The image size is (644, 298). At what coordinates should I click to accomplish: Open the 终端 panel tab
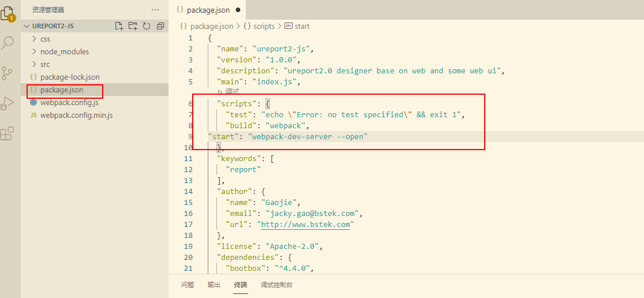pyautogui.click(x=241, y=285)
